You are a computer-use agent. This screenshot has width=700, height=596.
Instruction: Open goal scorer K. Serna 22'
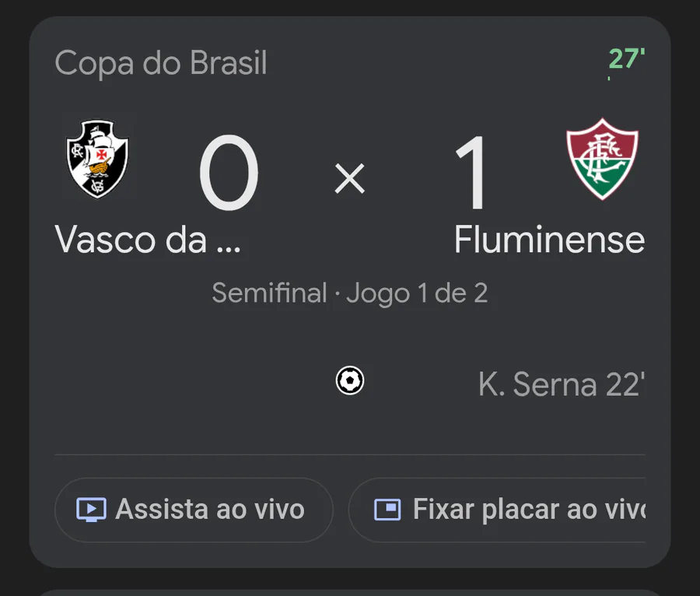[562, 384]
